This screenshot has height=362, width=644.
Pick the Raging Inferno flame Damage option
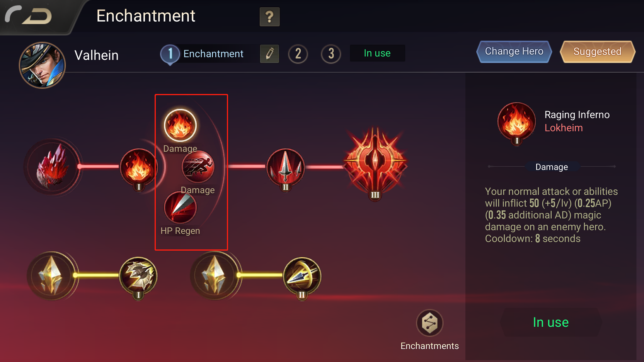tap(180, 125)
